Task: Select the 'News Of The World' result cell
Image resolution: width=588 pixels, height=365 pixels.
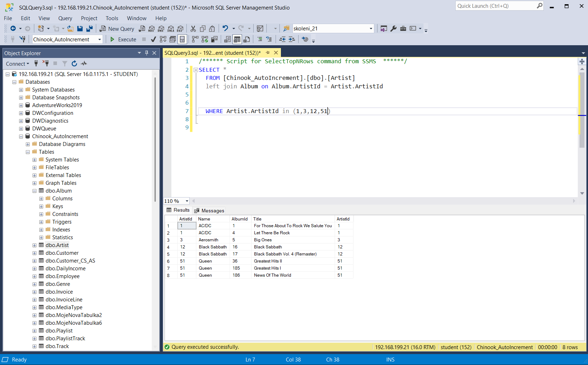Action: (293, 275)
